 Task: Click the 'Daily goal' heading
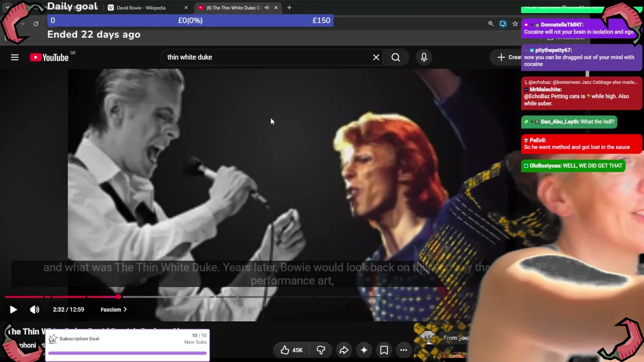pyautogui.click(x=72, y=7)
